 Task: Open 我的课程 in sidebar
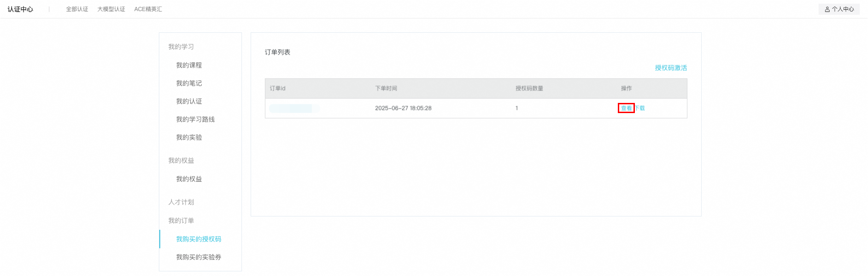click(189, 65)
